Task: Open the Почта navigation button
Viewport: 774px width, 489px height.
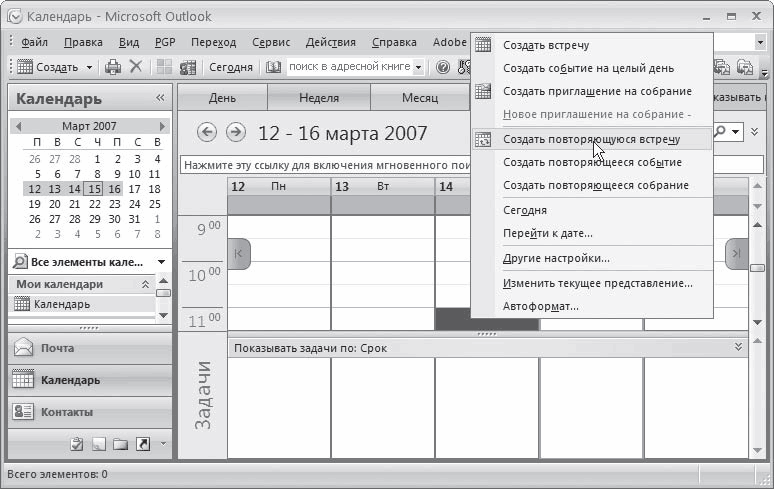Action: (90, 348)
